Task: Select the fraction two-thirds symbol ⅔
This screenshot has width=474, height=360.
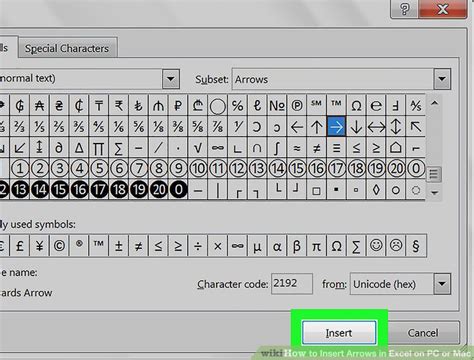Action: (20, 127)
